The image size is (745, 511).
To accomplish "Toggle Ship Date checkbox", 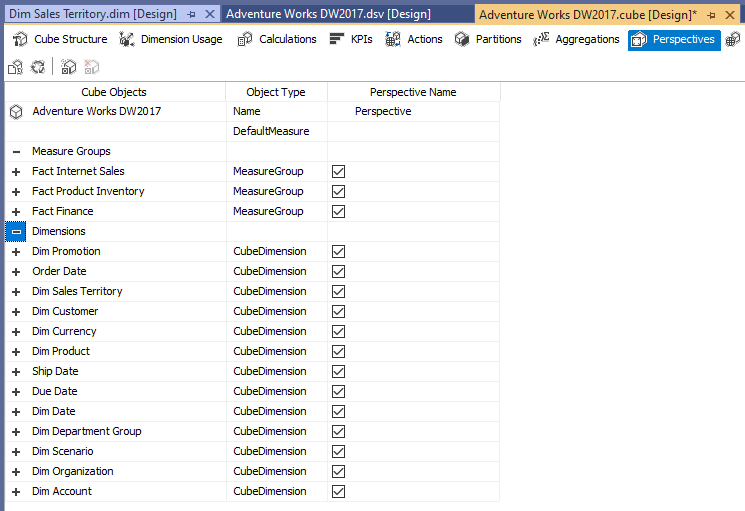I will (338, 371).
